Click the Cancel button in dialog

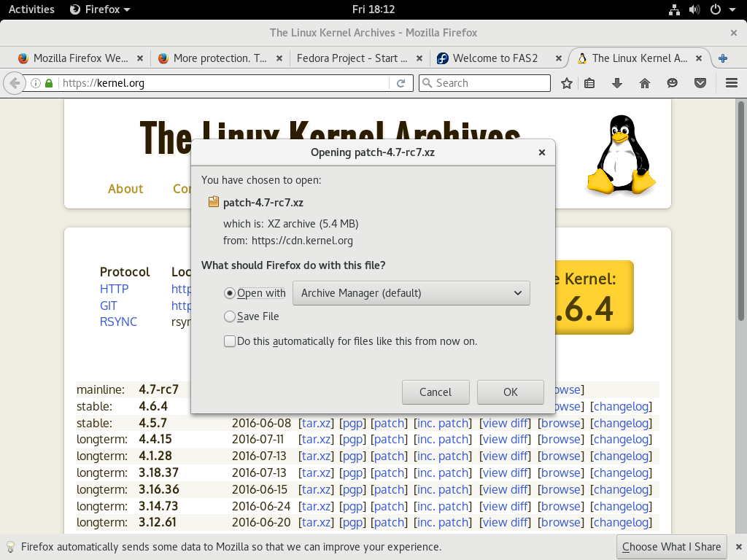coord(436,392)
